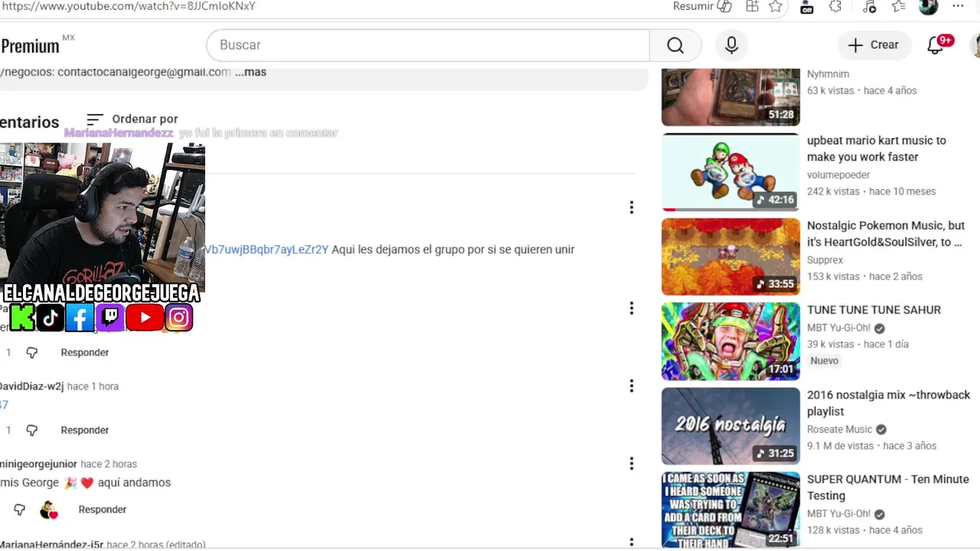Open title '2016 nostalgia mix ~throwback playlist'
Viewport: 980px width, 551px height.
point(888,403)
